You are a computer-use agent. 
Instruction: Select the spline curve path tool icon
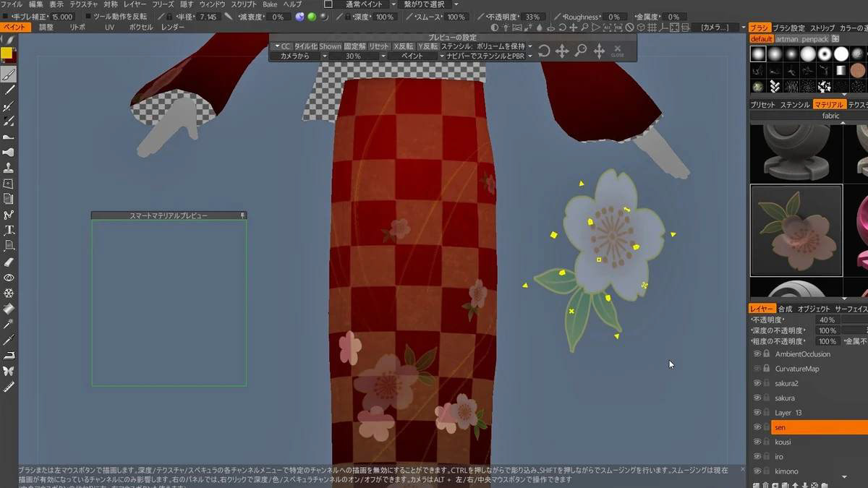point(9,215)
